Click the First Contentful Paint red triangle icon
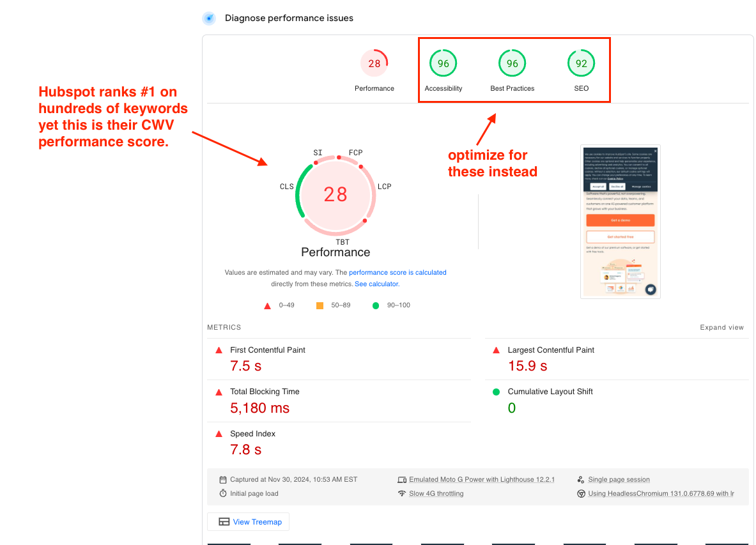This screenshot has height=545, width=756. (219, 350)
